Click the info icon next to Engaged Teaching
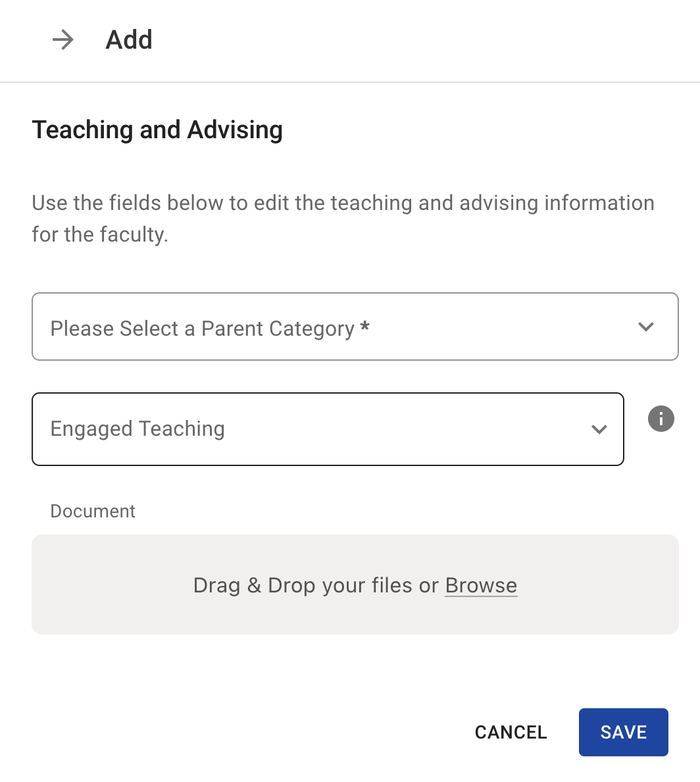This screenshot has width=700, height=782. 661,419
